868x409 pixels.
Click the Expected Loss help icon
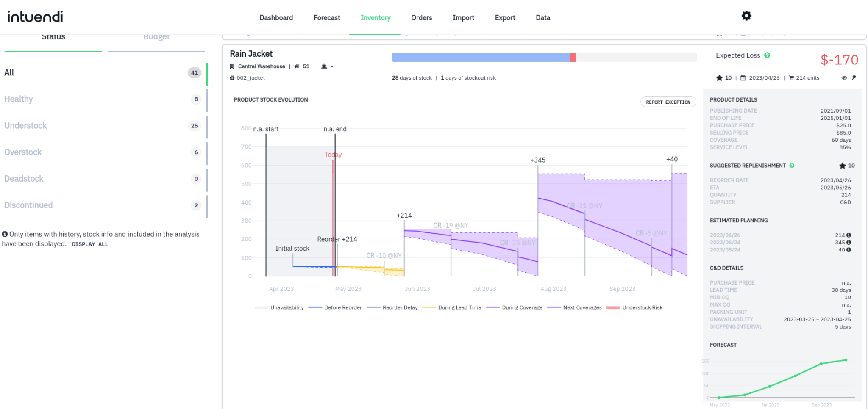click(767, 55)
